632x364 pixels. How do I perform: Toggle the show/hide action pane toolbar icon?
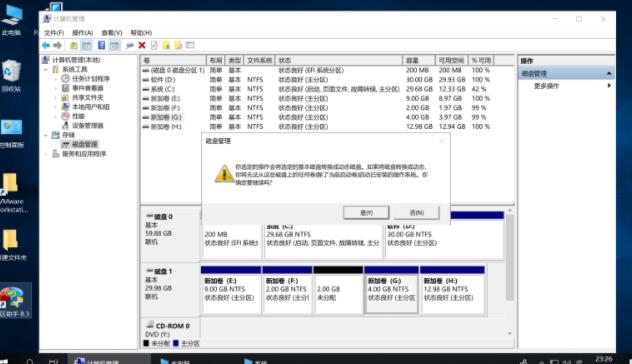(114, 46)
